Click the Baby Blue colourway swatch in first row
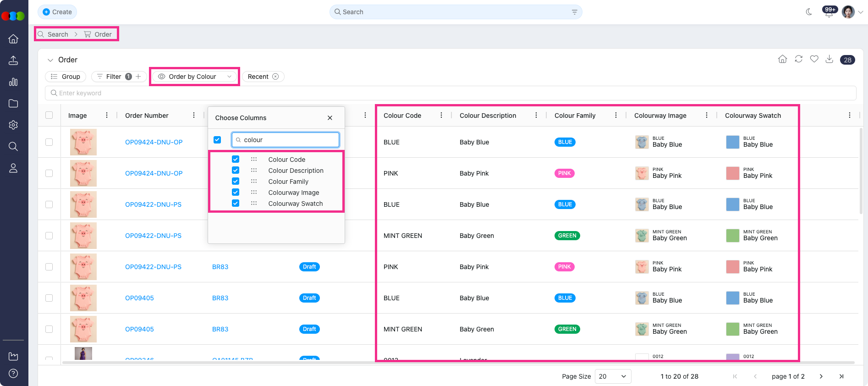Image resolution: width=868 pixels, height=386 pixels. click(x=732, y=142)
